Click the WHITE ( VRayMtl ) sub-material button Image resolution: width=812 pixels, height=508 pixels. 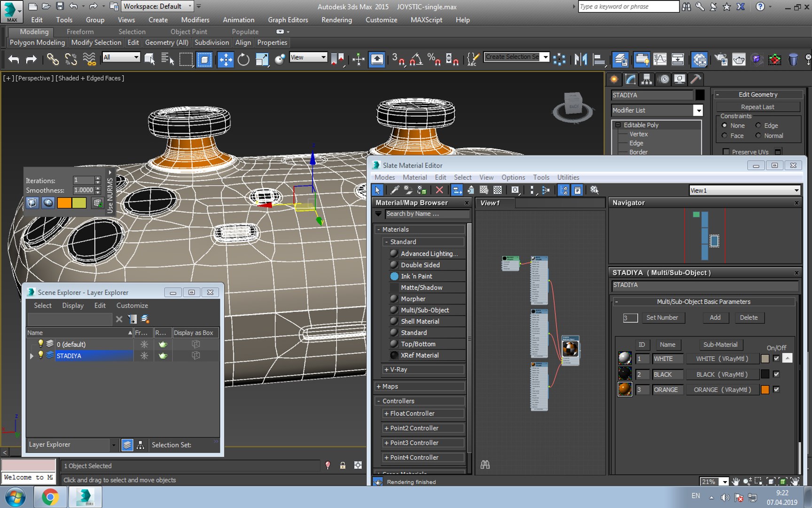(722, 358)
